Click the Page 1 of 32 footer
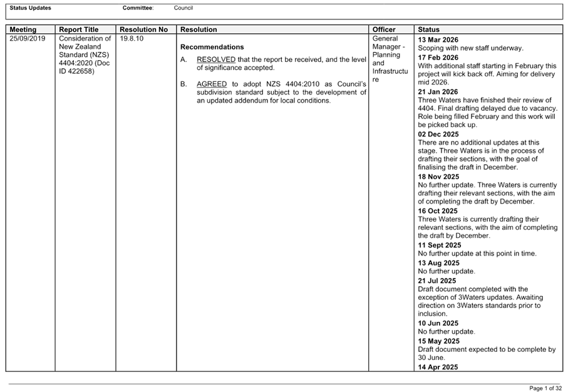 pyautogui.click(x=545, y=388)
